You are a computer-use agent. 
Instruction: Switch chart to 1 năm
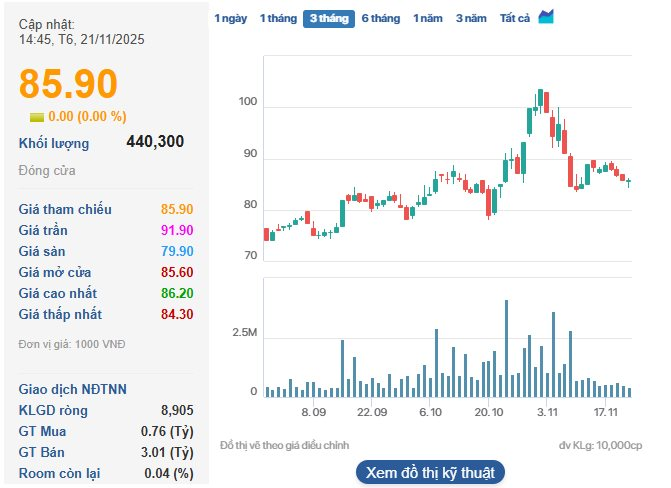click(x=429, y=18)
